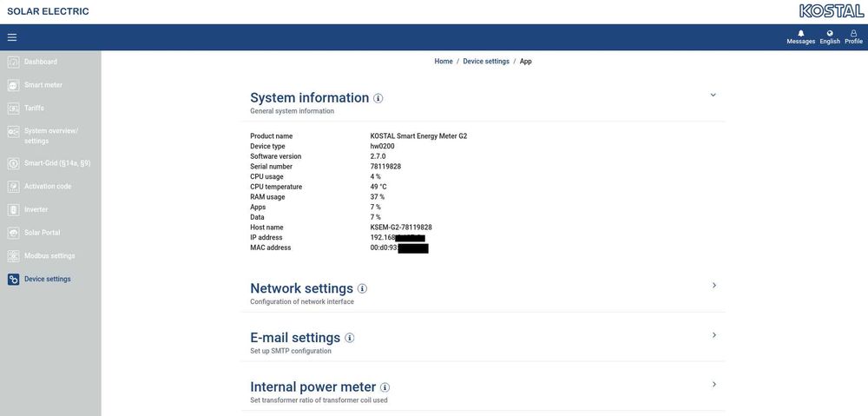
Task: Click the CPU usage value 4 %
Action: coord(375,176)
